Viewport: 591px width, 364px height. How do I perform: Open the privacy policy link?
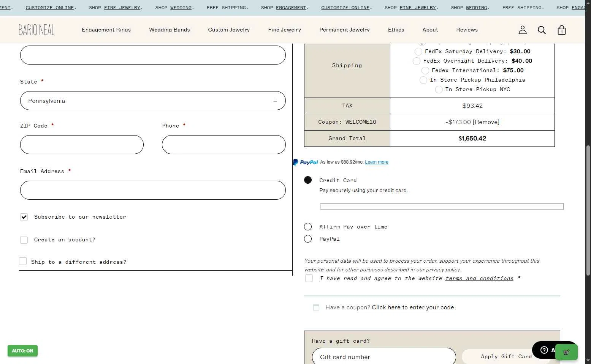443,270
